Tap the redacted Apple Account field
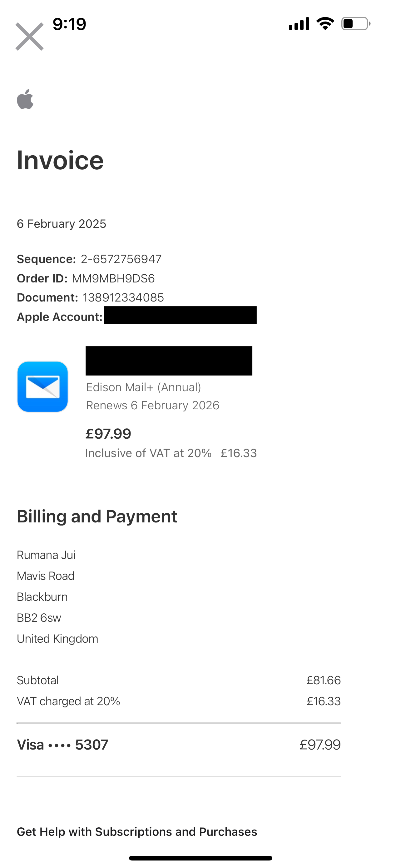 tap(180, 315)
